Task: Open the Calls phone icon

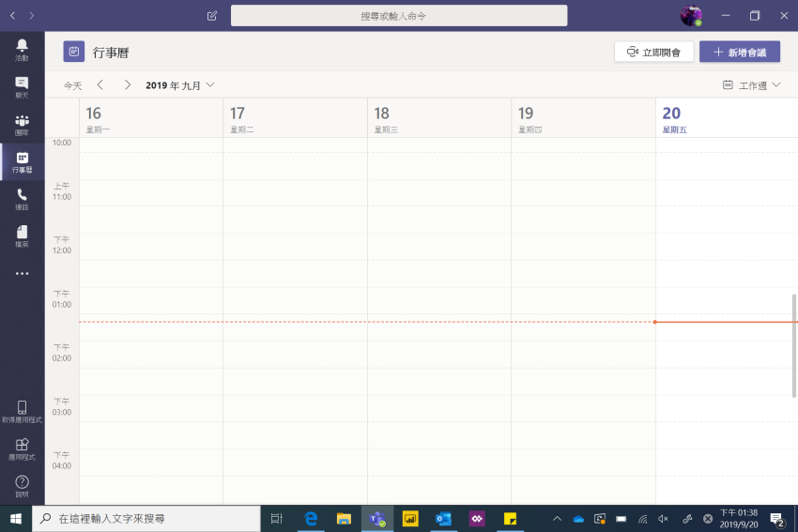Action: tap(22, 199)
